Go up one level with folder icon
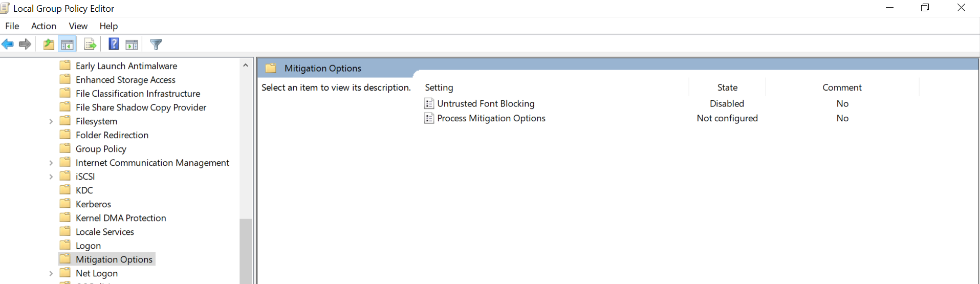 49,45
